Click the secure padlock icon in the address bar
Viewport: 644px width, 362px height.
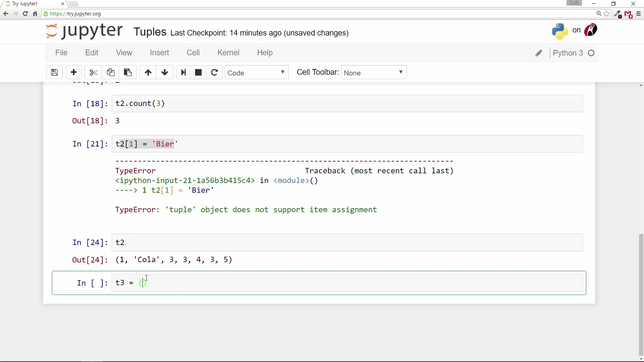(x=46, y=14)
